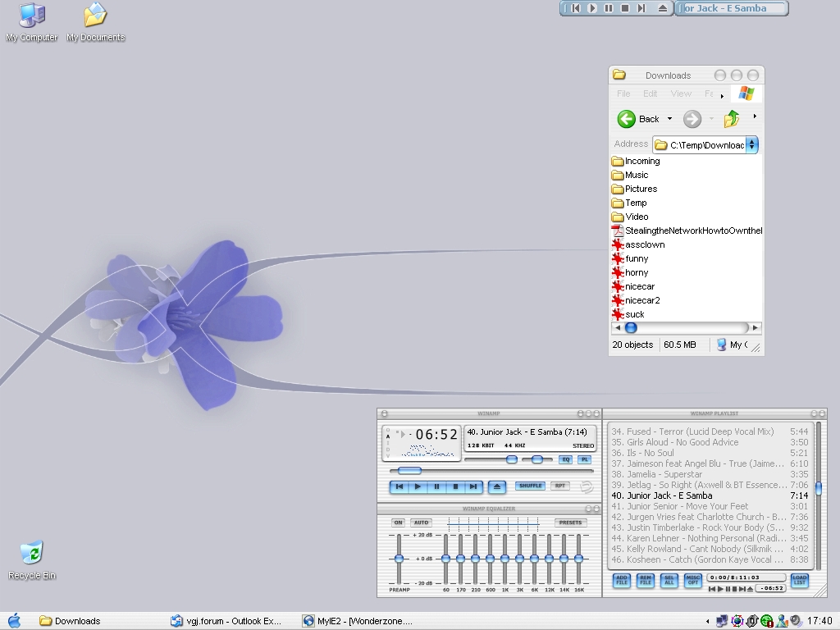Toggle Shuffle mode in Winamp
The image size is (840, 630).
click(530, 486)
